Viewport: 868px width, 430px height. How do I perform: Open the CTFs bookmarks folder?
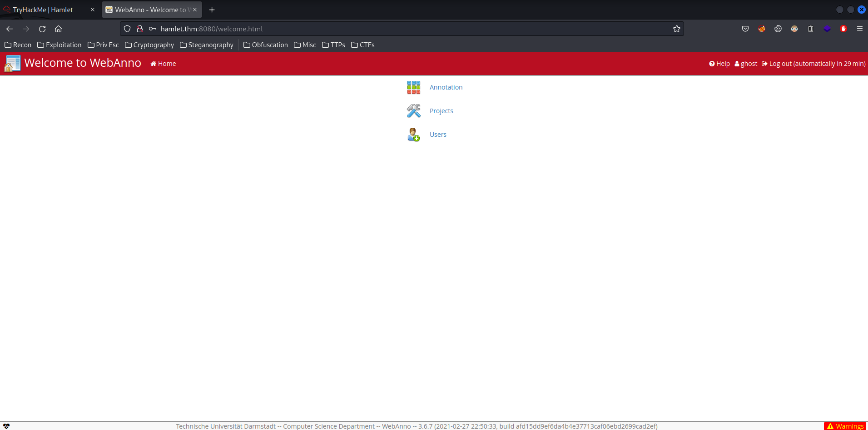point(363,45)
